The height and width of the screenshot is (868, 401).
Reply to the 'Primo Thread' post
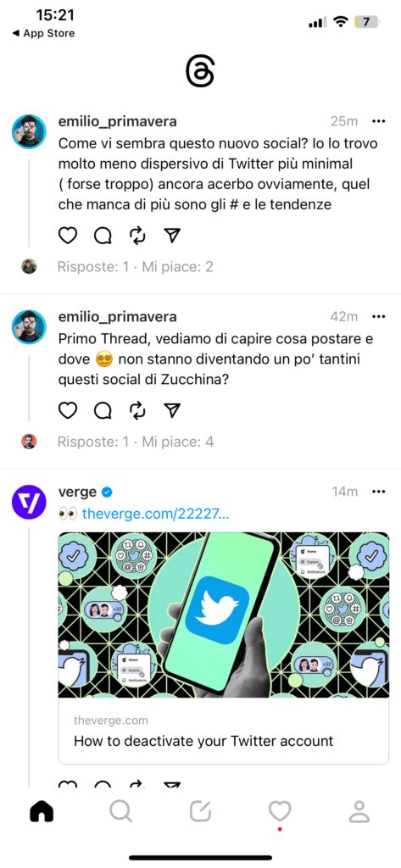pyautogui.click(x=103, y=410)
